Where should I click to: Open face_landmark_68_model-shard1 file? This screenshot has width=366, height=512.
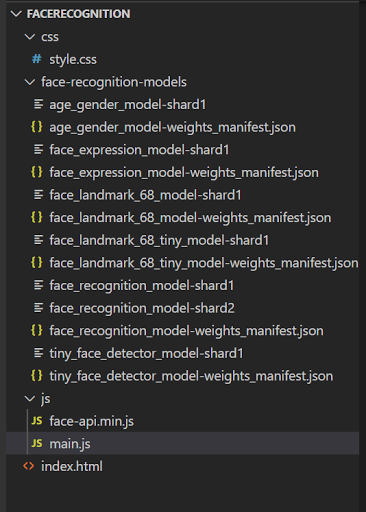click(145, 195)
